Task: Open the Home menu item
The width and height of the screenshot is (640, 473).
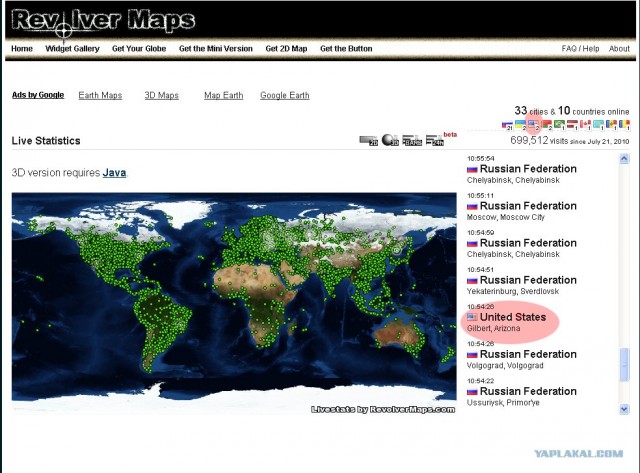Action: click(x=22, y=49)
